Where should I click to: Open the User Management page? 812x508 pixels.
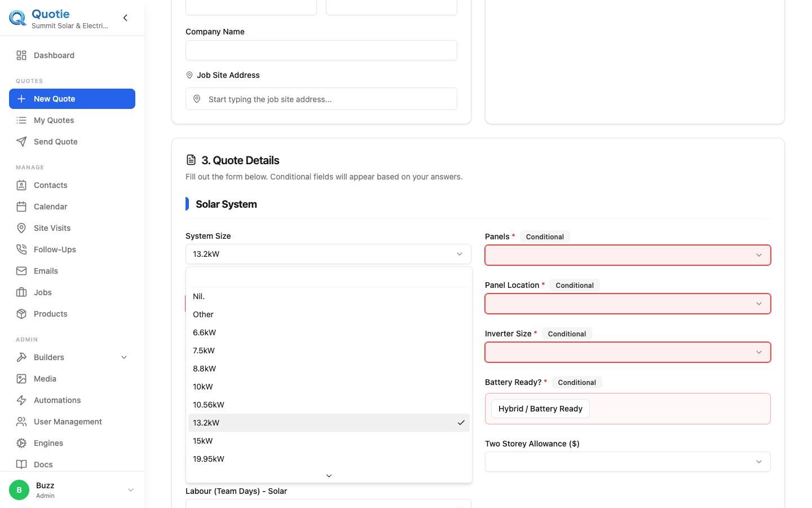point(72,422)
